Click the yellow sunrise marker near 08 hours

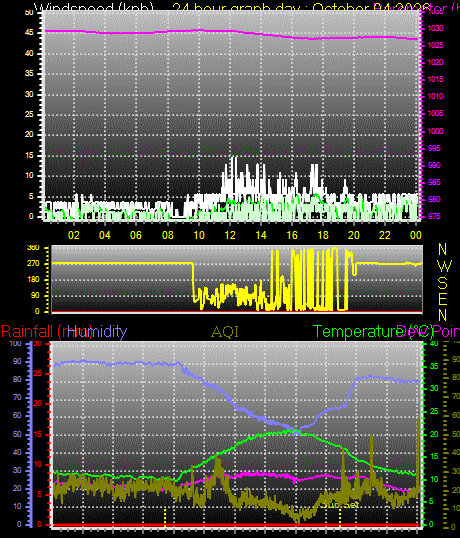coord(165,517)
